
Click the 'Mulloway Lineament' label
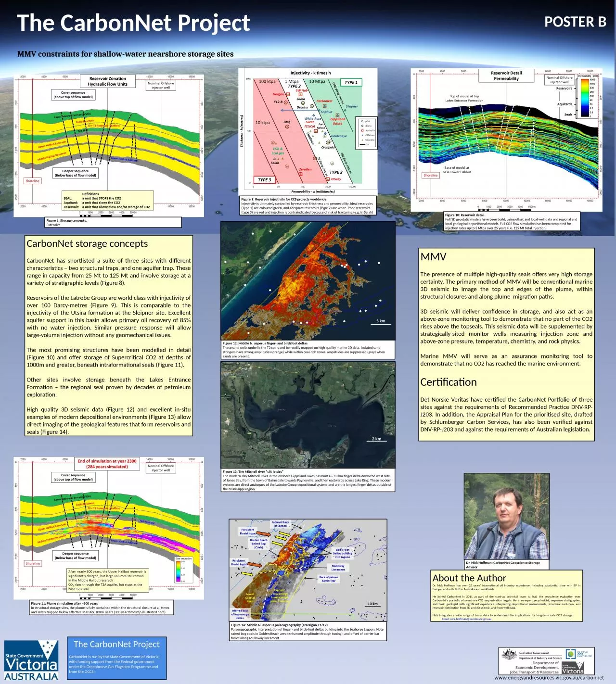pos(338,568)
